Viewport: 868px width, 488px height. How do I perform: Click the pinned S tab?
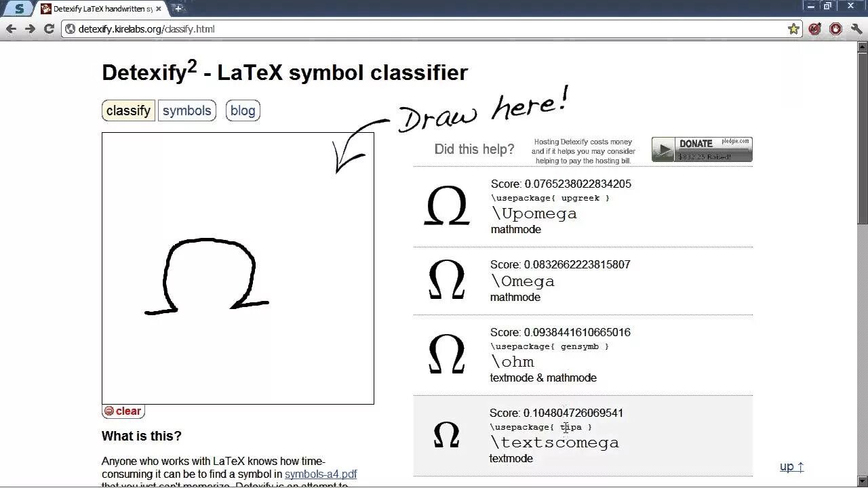pos(19,9)
